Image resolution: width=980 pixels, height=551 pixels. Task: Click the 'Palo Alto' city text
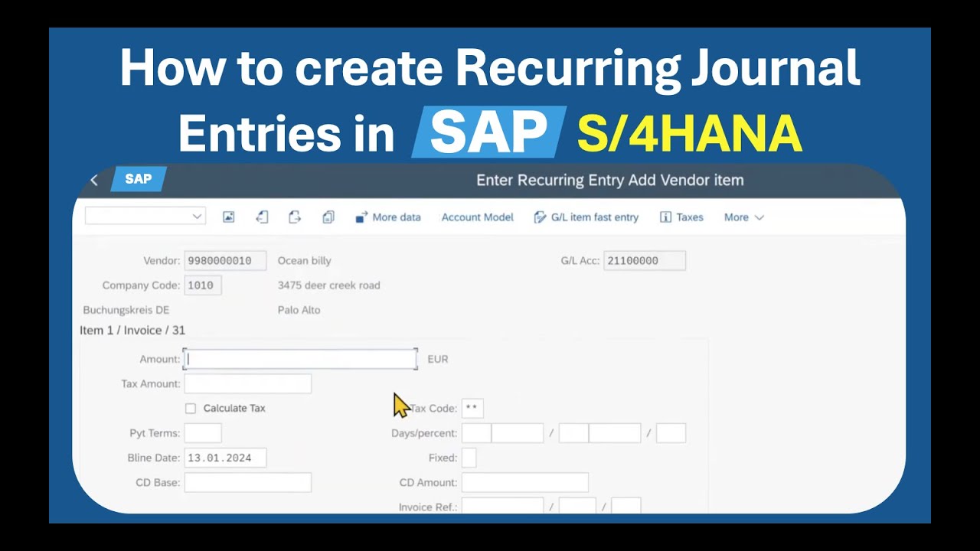click(x=299, y=310)
